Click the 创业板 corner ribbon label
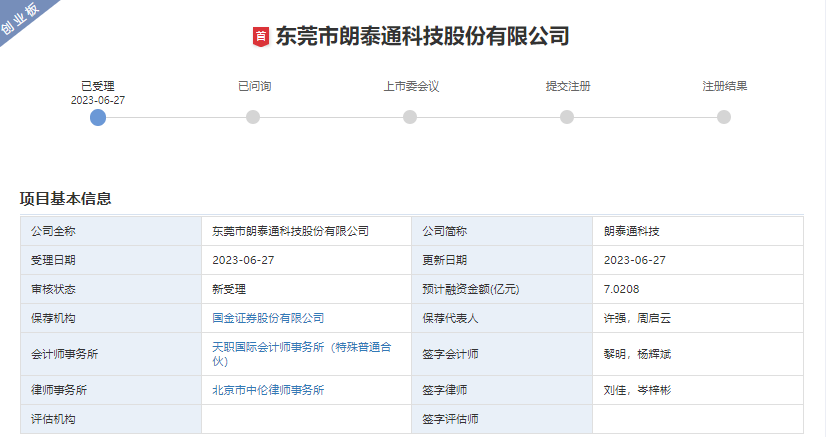 pos(19,18)
